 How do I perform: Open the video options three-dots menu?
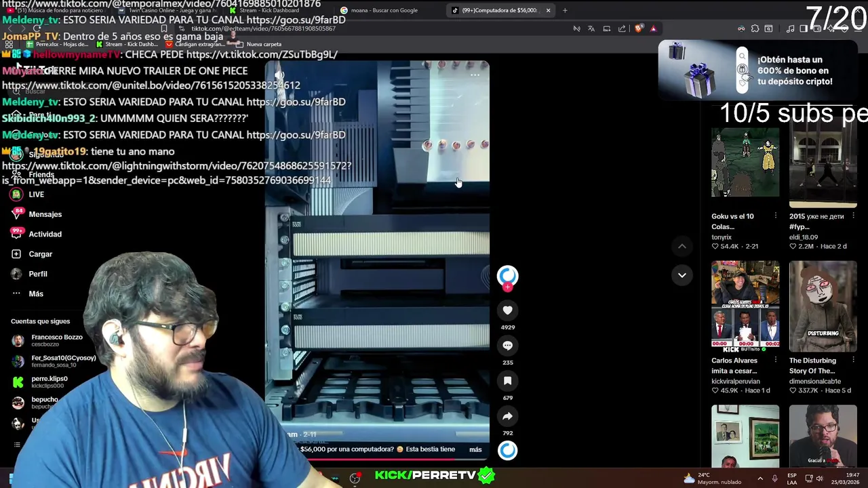pyautogui.click(x=475, y=75)
